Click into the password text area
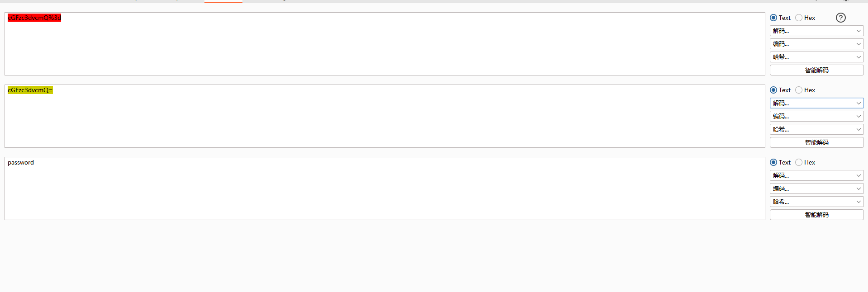 click(x=384, y=188)
